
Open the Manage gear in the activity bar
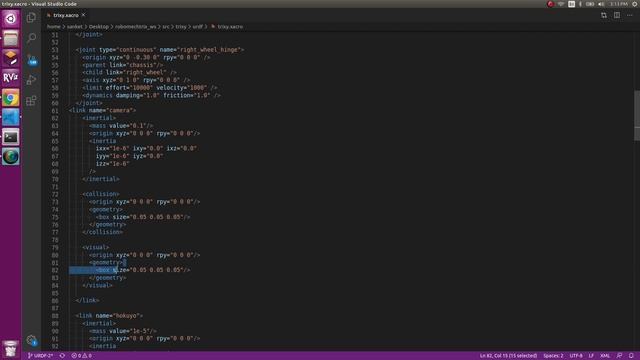31,340
